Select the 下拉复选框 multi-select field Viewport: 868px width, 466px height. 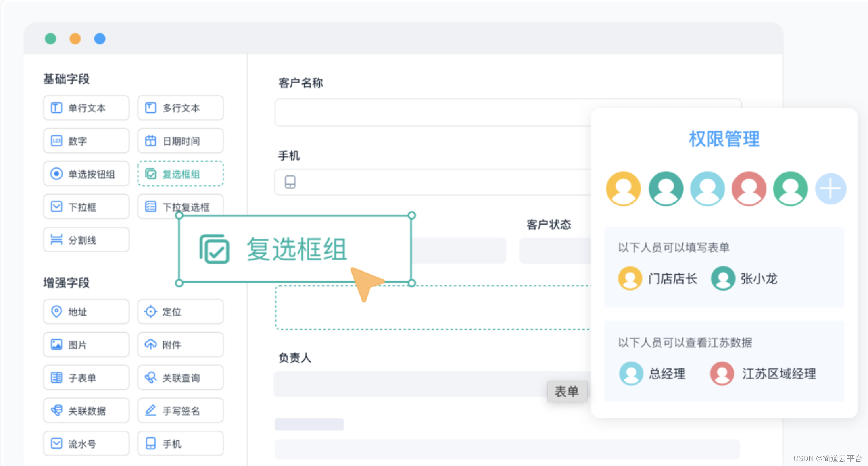pos(180,207)
